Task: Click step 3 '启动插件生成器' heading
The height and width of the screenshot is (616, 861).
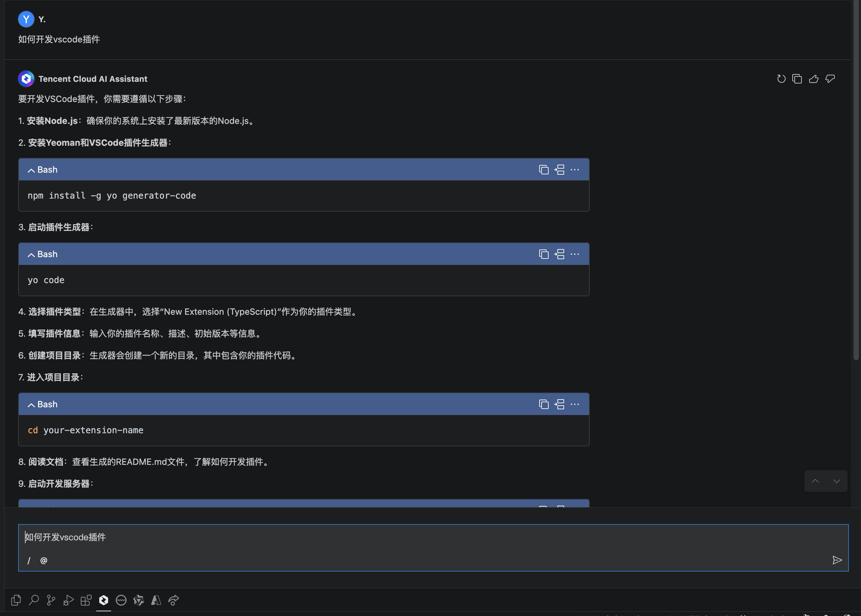Action: (x=59, y=228)
